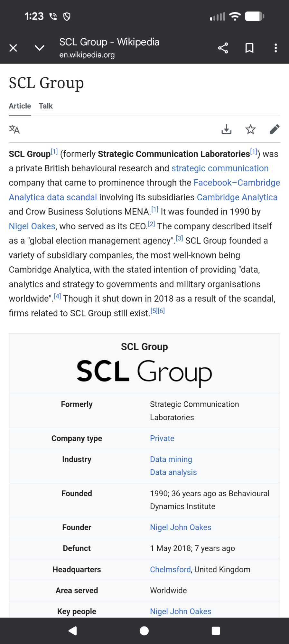
Task: Close the custom tab with X icon
Action: coord(13,48)
